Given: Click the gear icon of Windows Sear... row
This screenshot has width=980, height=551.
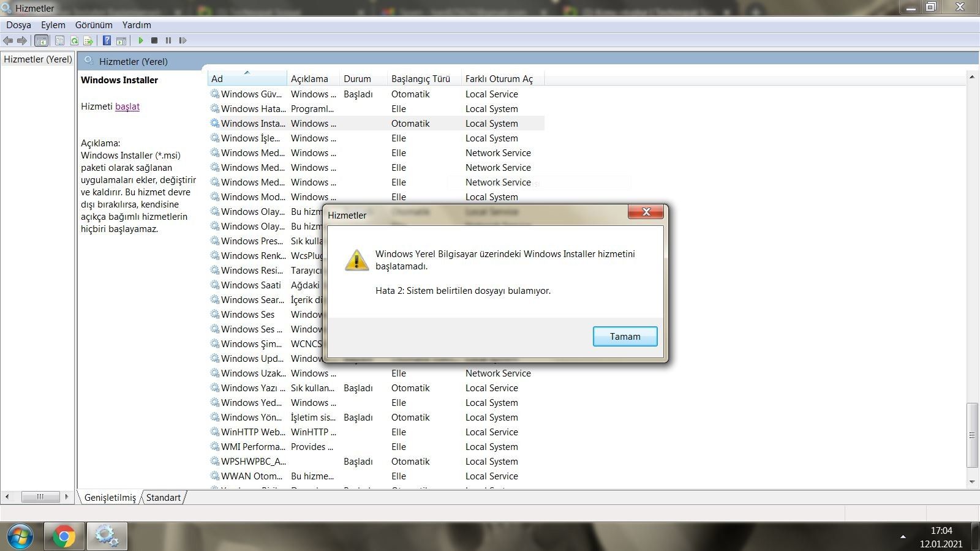Looking at the screenshot, I should [x=215, y=299].
